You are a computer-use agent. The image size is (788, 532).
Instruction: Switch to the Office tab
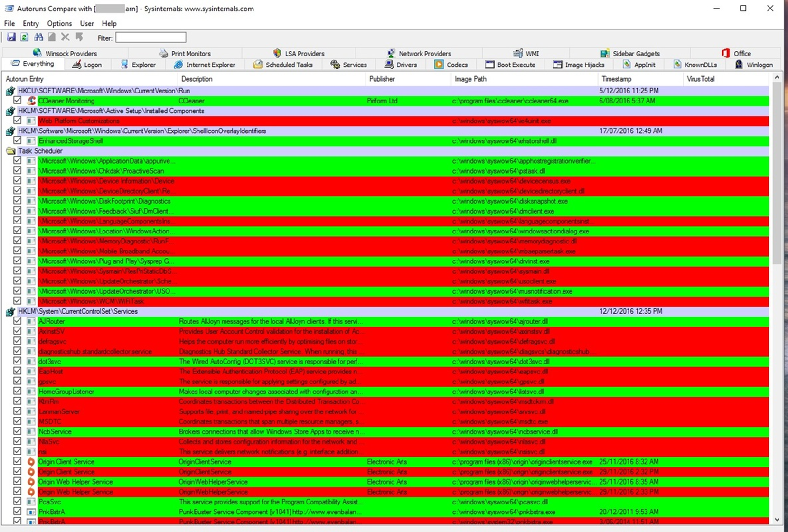click(736, 53)
